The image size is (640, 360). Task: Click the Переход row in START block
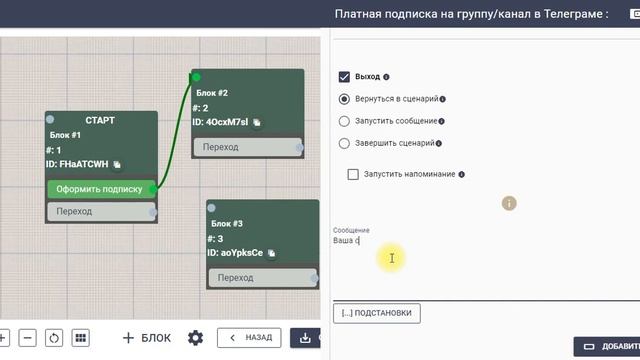click(x=101, y=212)
